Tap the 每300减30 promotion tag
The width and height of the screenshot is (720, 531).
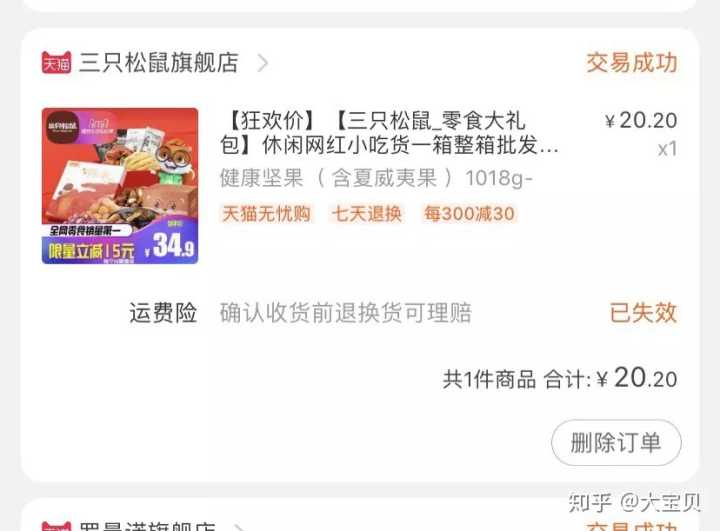pyautogui.click(x=469, y=214)
